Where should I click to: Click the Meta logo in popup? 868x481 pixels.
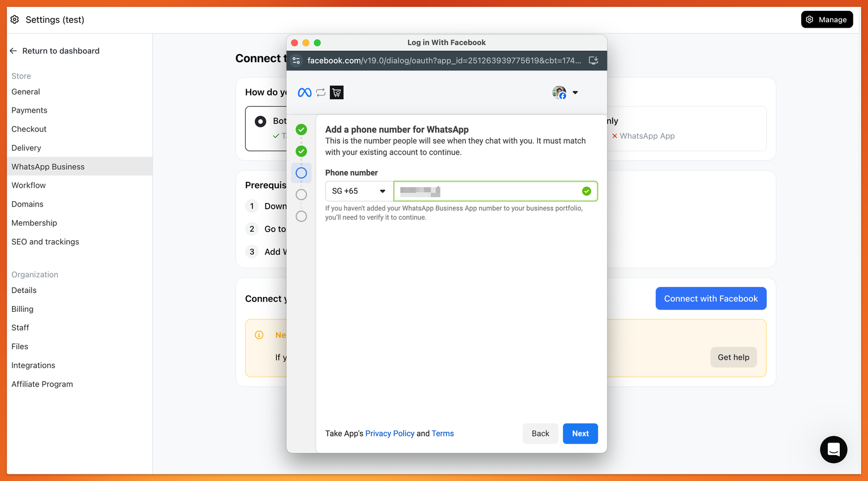point(305,93)
